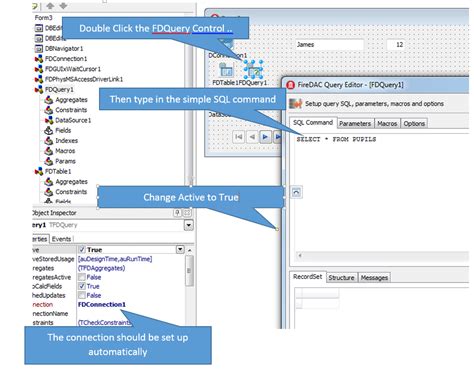Viewport: 474px width, 370px height.
Task: Click the James edit field on form
Action: (x=329, y=45)
